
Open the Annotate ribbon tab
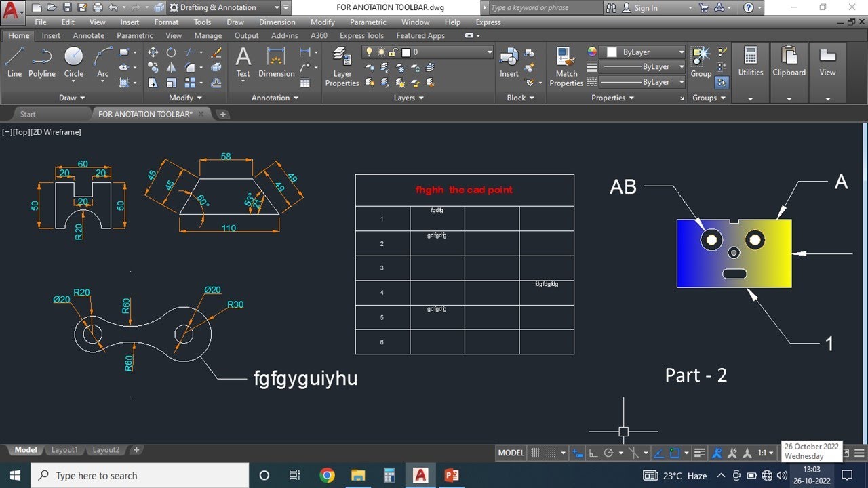pyautogui.click(x=89, y=35)
